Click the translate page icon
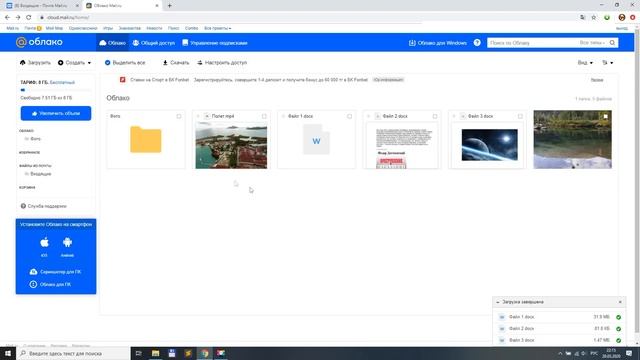This screenshot has height=360, width=640. click(x=582, y=17)
